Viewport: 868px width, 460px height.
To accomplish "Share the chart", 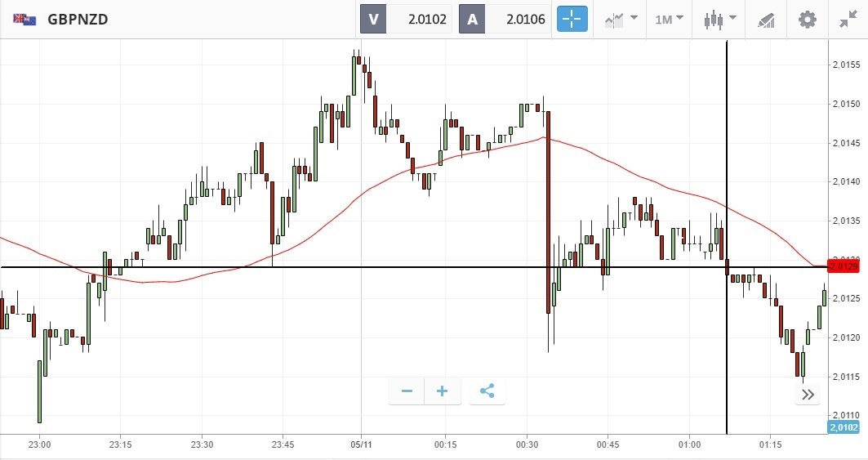I will coord(487,391).
